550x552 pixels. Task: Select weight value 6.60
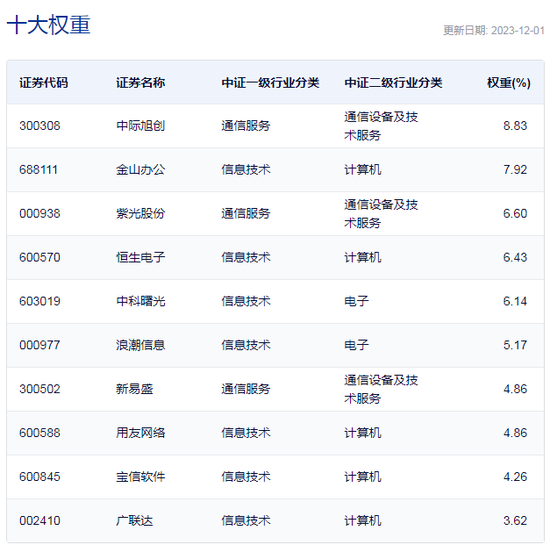pos(515,213)
